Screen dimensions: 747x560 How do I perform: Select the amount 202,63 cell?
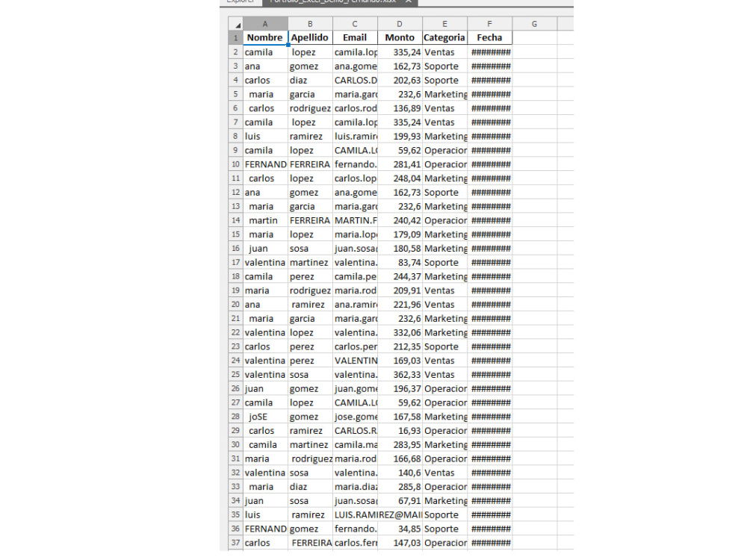tap(400, 81)
